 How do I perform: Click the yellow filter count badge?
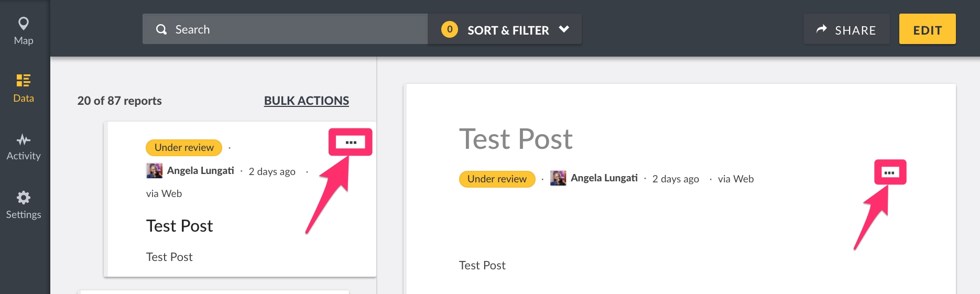coord(449,29)
